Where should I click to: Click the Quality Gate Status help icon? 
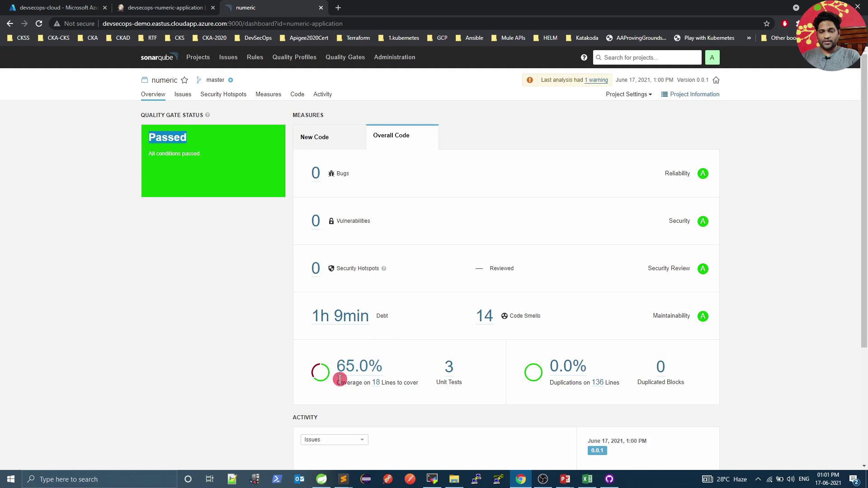(x=208, y=115)
